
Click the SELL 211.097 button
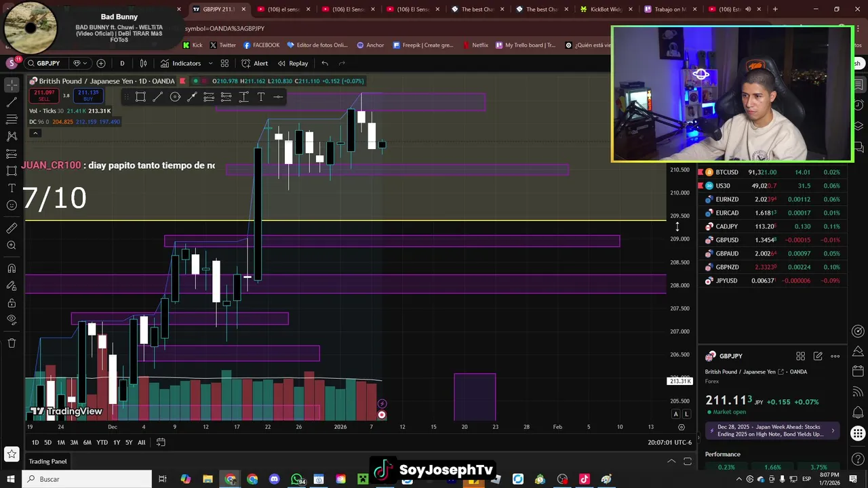coord(45,96)
